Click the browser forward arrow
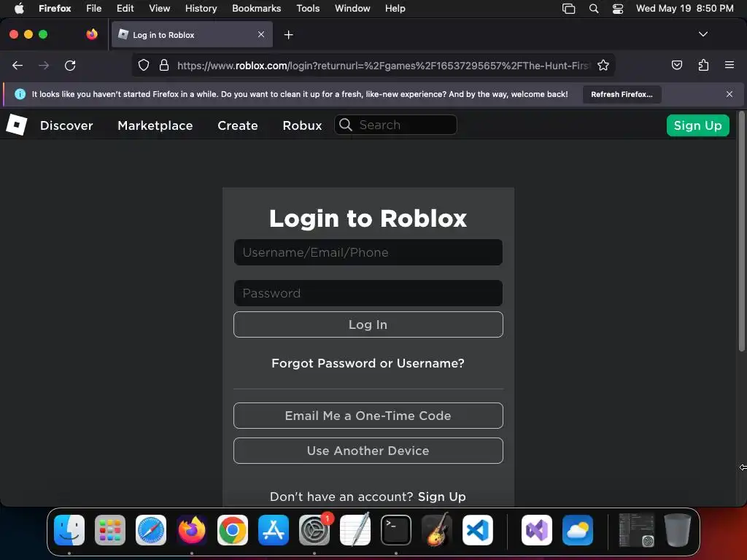The width and height of the screenshot is (747, 560). point(44,66)
